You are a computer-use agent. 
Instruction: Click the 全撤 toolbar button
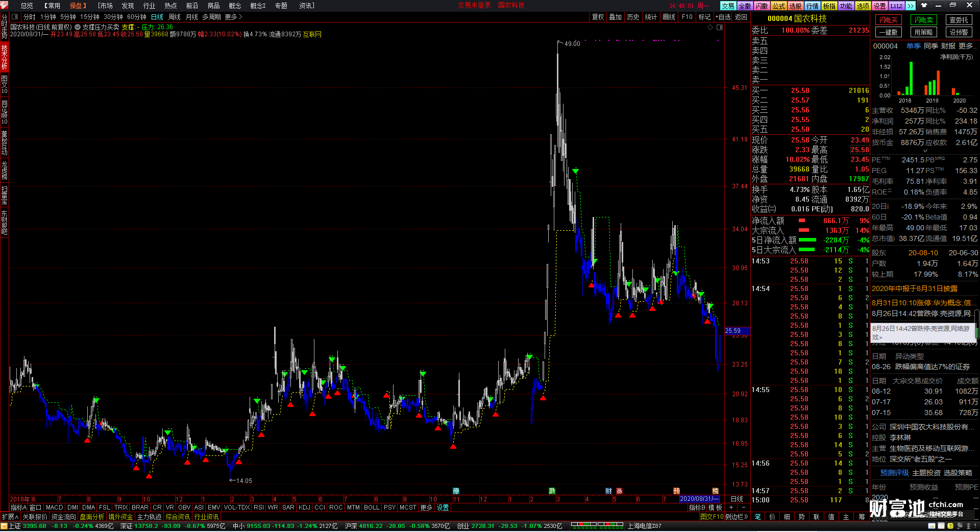[x=745, y=6]
